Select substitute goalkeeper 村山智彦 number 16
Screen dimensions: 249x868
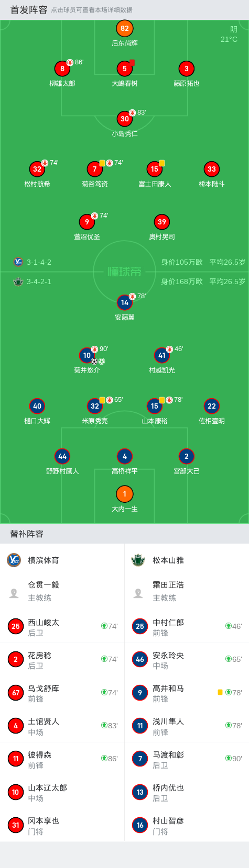(187, 825)
